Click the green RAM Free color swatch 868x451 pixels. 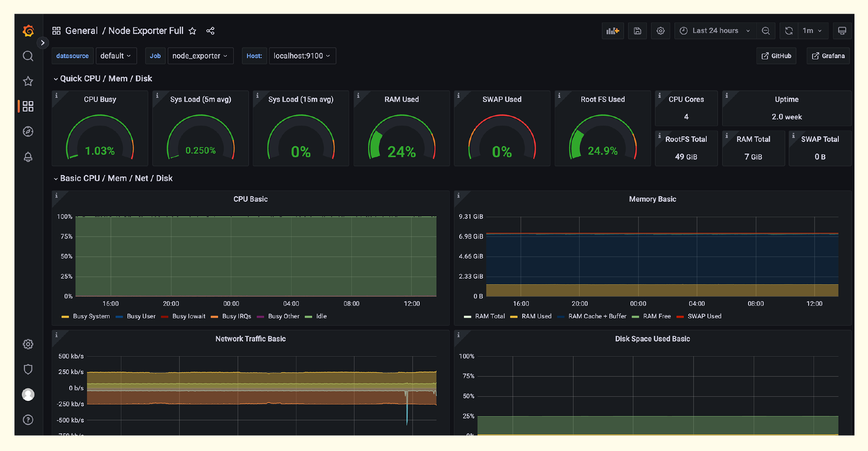[635, 317]
